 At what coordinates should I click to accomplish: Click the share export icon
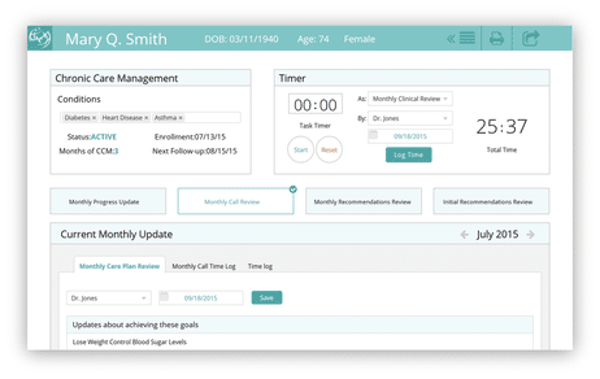(x=531, y=38)
